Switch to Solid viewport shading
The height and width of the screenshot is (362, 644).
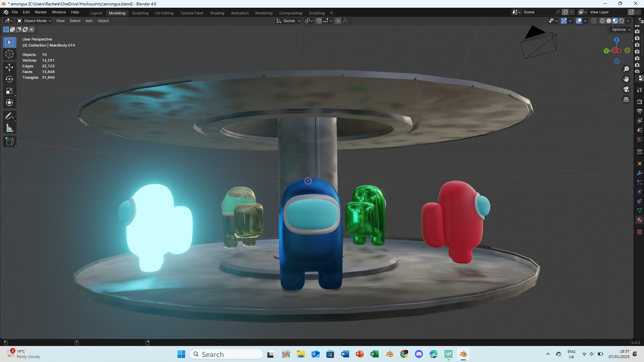(609, 21)
